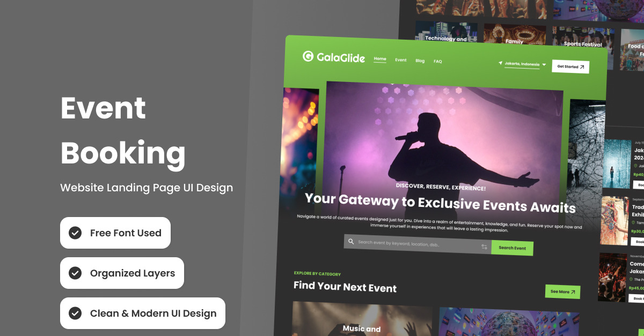Expand the Jakarta, Indonesia location dropdown
This screenshot has width=644, height=336.
point(522,64)
